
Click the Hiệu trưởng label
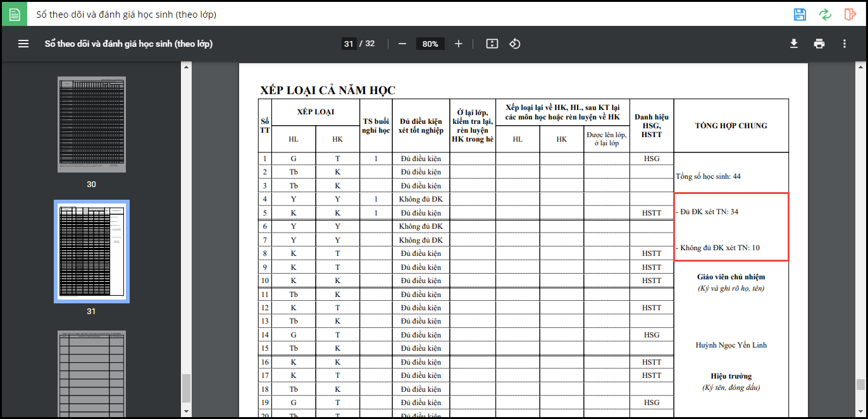(x=731, y=376)
